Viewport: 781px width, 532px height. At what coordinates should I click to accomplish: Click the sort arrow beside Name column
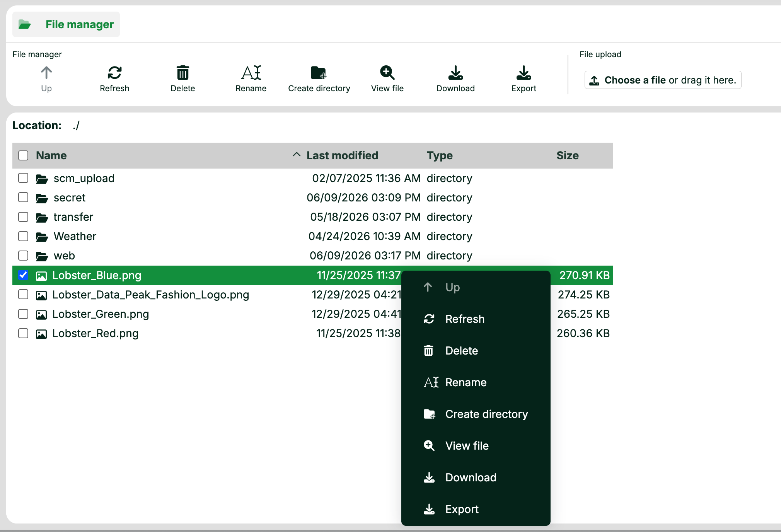[x=297, y=155]
